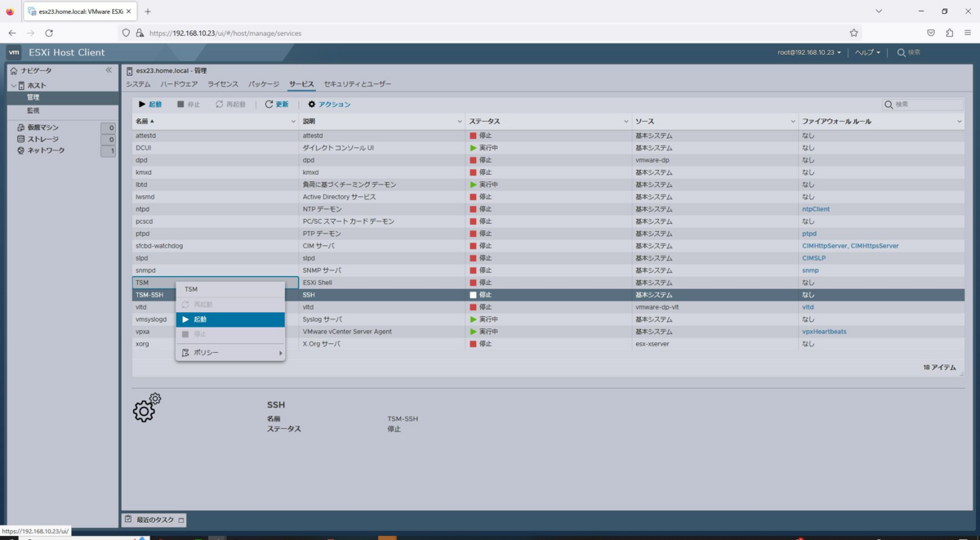Open the Status (ステータス) column dropdown arrow

[626, 121]
